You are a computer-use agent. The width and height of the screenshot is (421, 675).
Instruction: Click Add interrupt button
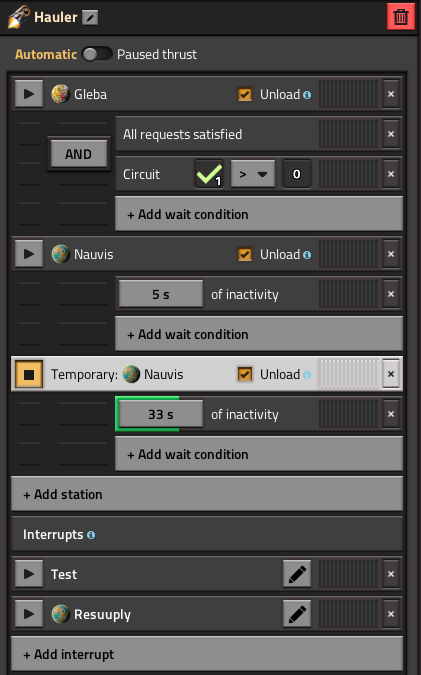coord(207,654)
